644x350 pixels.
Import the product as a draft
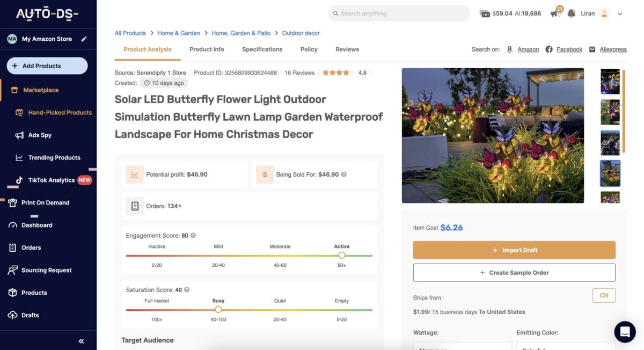(514, 250)
